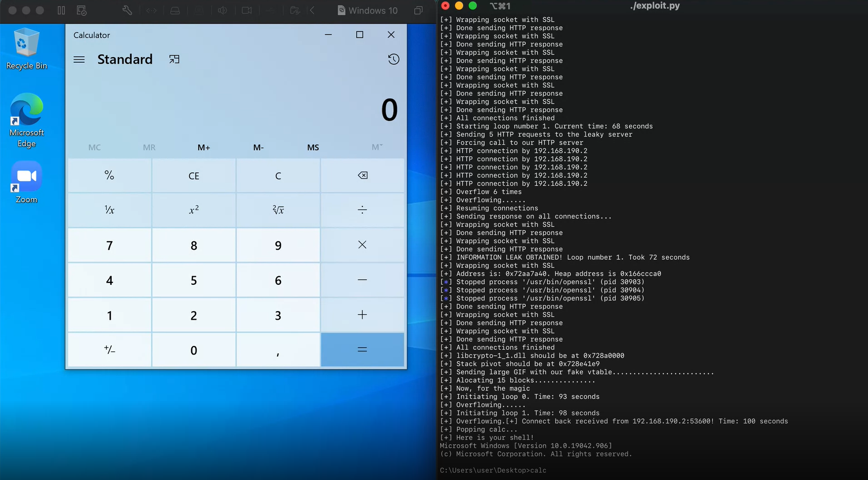
Task: Minimize the Calculator window
Action: click(328, 34)
